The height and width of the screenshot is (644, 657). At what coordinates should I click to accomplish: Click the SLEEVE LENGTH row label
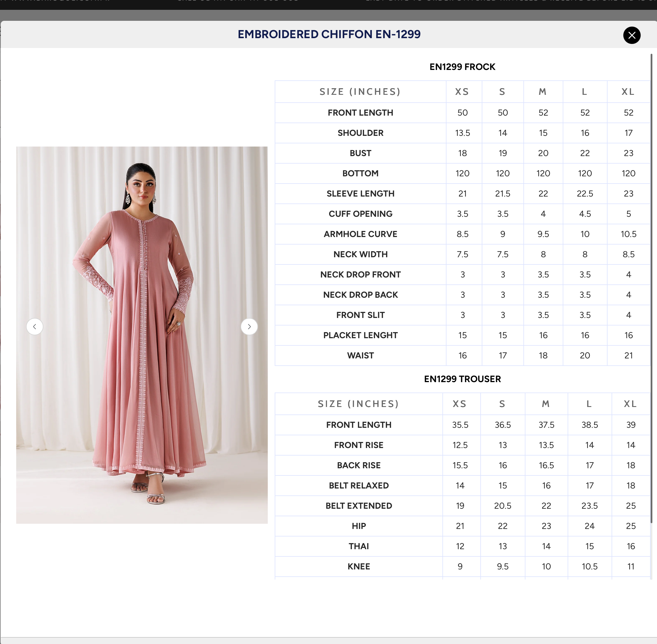[x=360, y=193]
